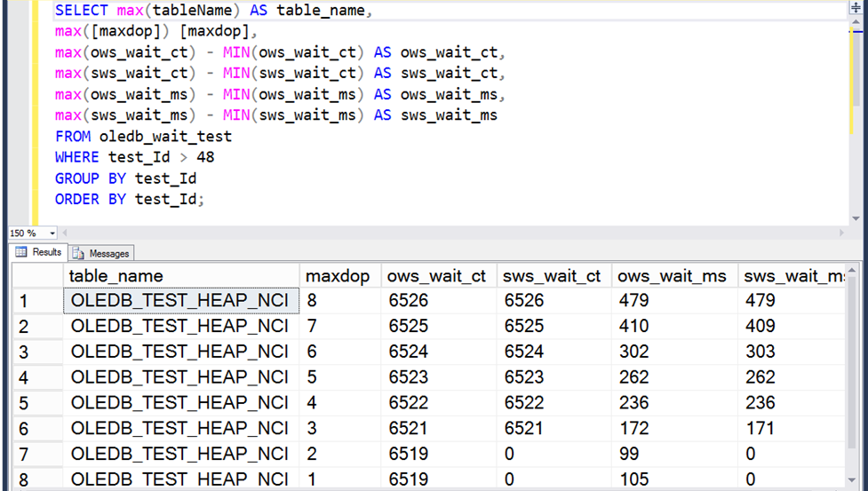Screen dimensions: 868x491
Task: Click ows_wait_ms cell 99
Action: (x=674, y=454)
